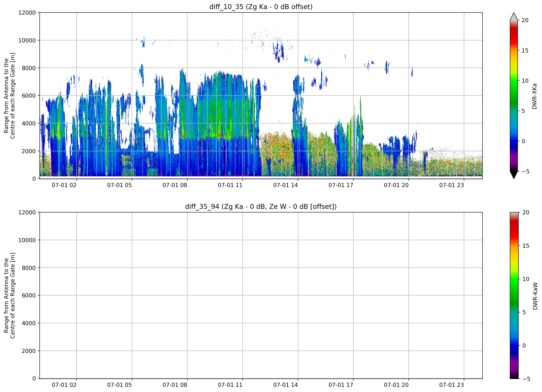Click the diff_10_35 plot title
This screenshot has height=392, width=542.
tap(261, 7)
